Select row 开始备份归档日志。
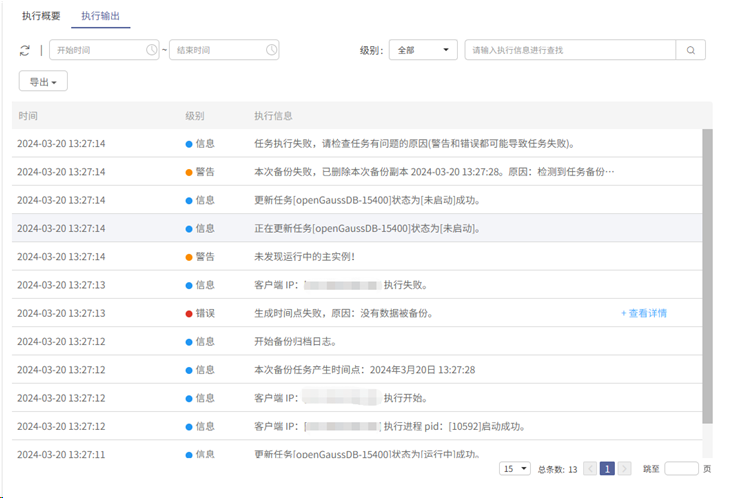The height and width of the screenshot is (498, 732). click(x=357, y=342)
